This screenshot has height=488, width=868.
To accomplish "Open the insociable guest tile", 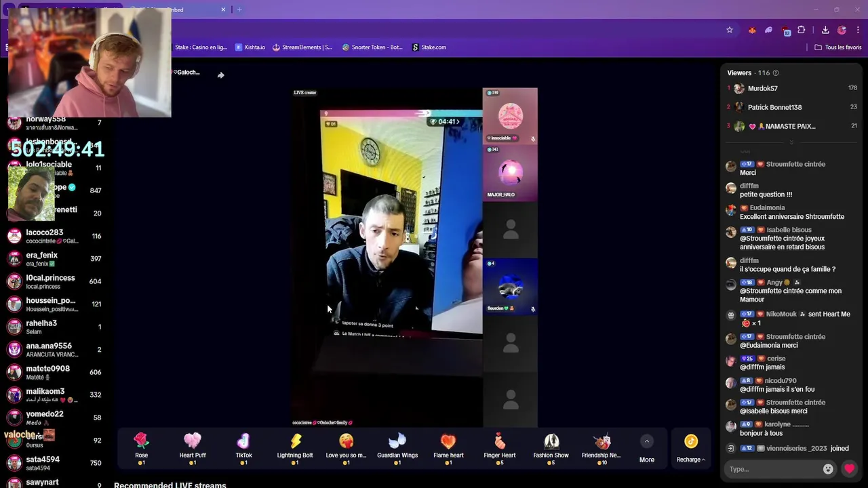I will pyautogui.click(x=510, y=116).
